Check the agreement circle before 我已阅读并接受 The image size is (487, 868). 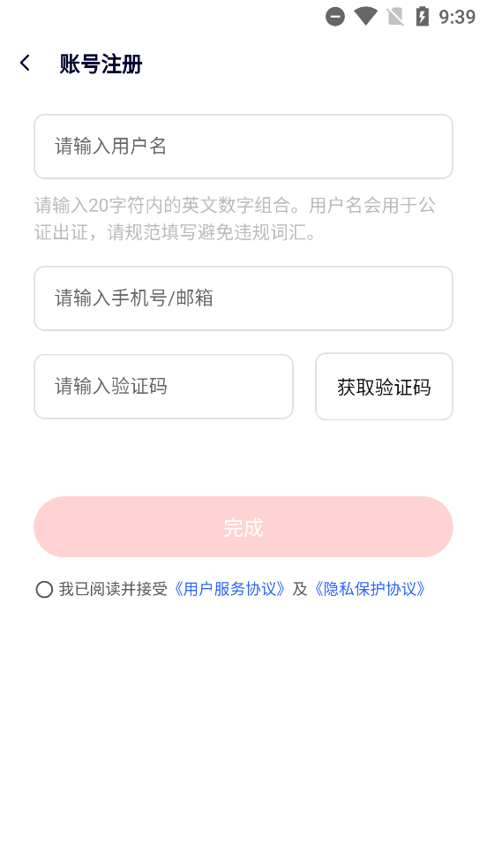[x=44, y=590]
